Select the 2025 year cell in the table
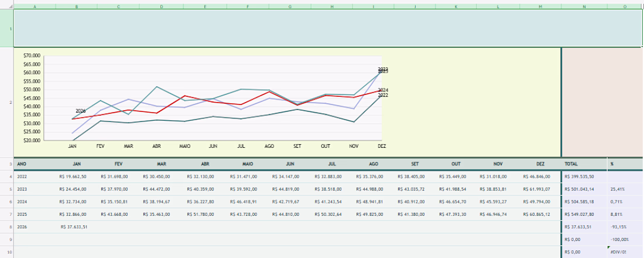This screenshot has width=644, height=258. [x=35, y=214]
